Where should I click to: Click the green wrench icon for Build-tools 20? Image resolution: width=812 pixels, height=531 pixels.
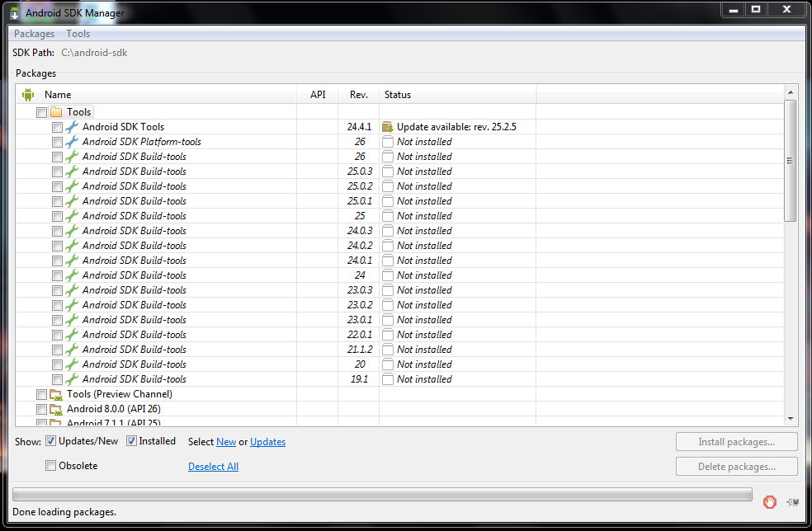pyautogui.click(x=72, y=364)
